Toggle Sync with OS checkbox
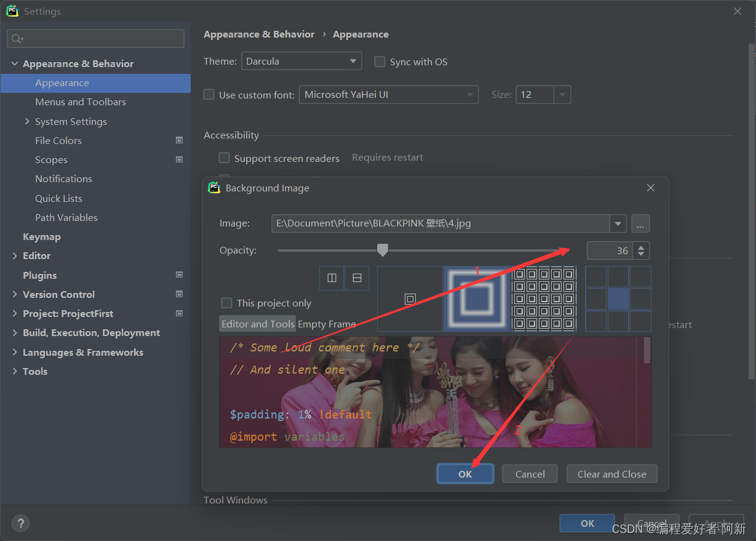Viewport: 756px width, 541px height. click(x=380, y=62)
